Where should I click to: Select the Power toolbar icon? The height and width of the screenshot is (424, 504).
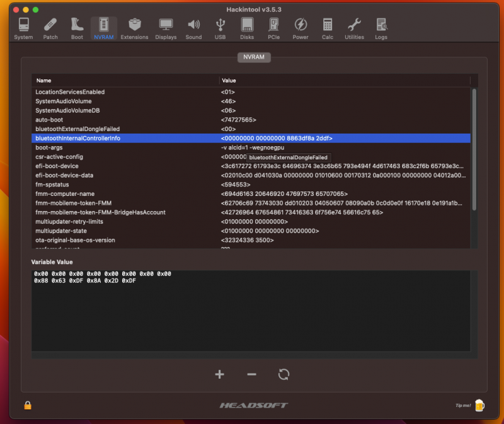click(301, 25)
